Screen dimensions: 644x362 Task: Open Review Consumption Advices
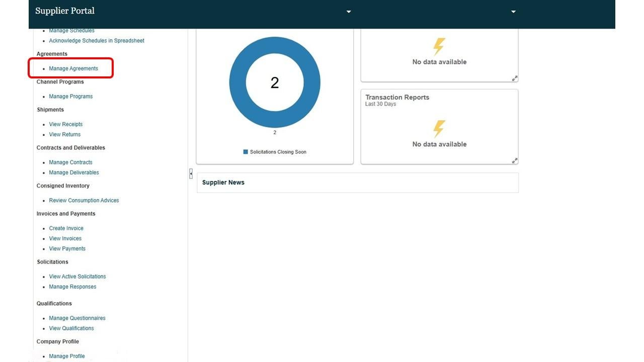pos(84,200)
